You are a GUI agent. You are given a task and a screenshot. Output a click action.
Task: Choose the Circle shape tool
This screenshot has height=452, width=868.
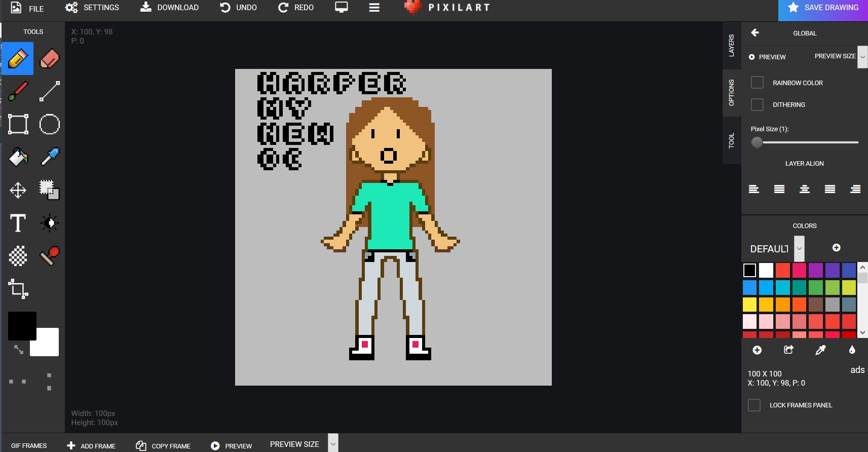(x=49, y=124)
